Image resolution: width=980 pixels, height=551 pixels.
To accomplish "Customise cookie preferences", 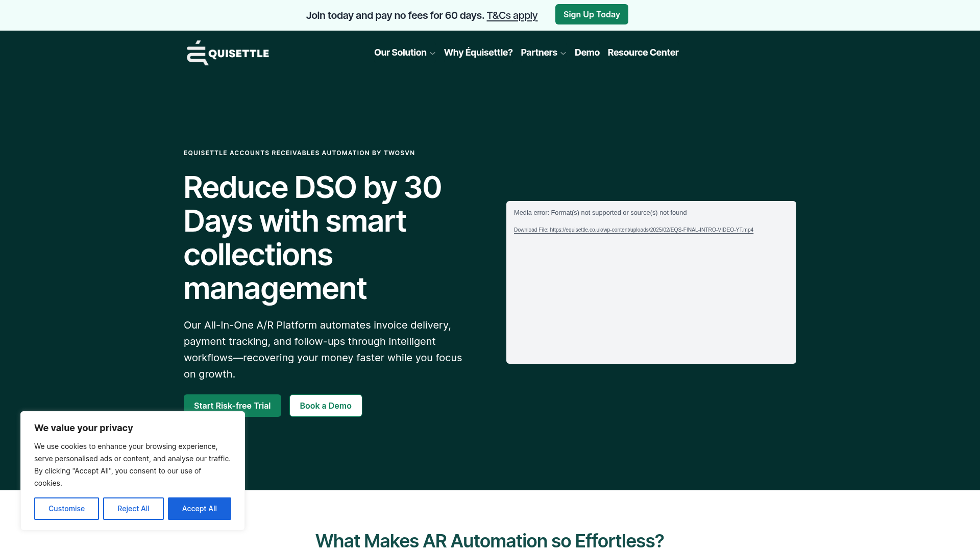I will [66, 509].
